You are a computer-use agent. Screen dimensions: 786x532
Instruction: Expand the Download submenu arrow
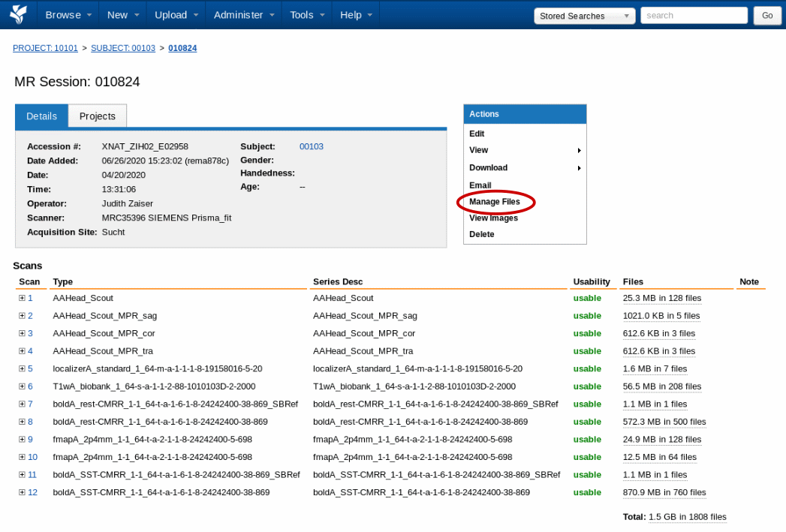[579, 168]
